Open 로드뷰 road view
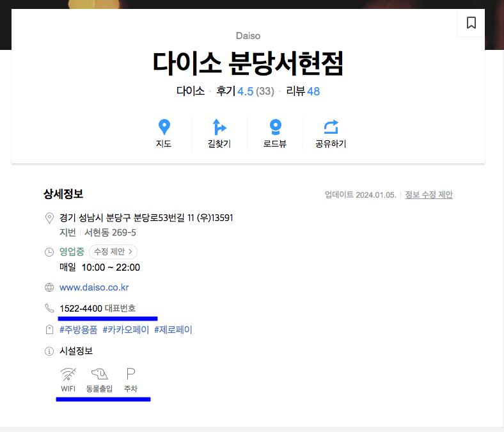 tap(275, 134)
